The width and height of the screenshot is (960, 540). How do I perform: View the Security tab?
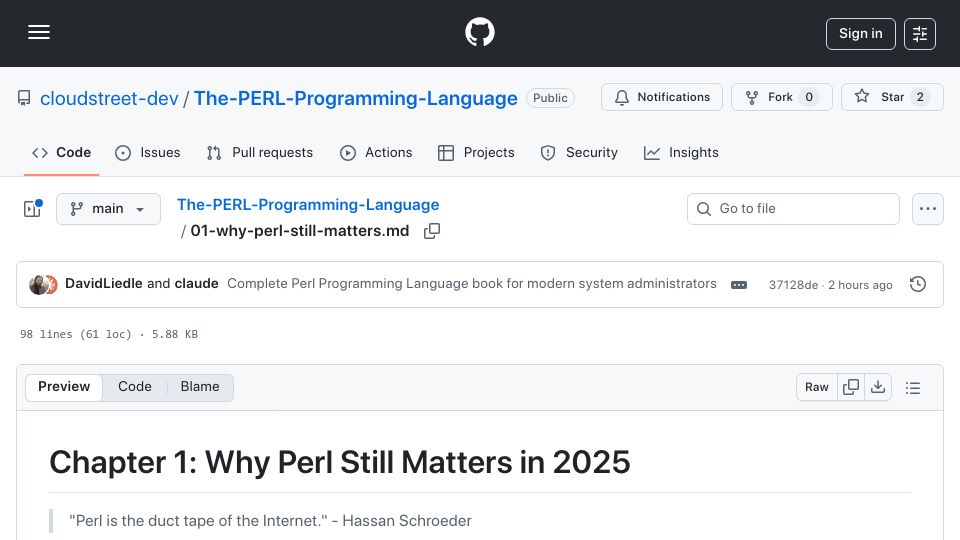579,152
